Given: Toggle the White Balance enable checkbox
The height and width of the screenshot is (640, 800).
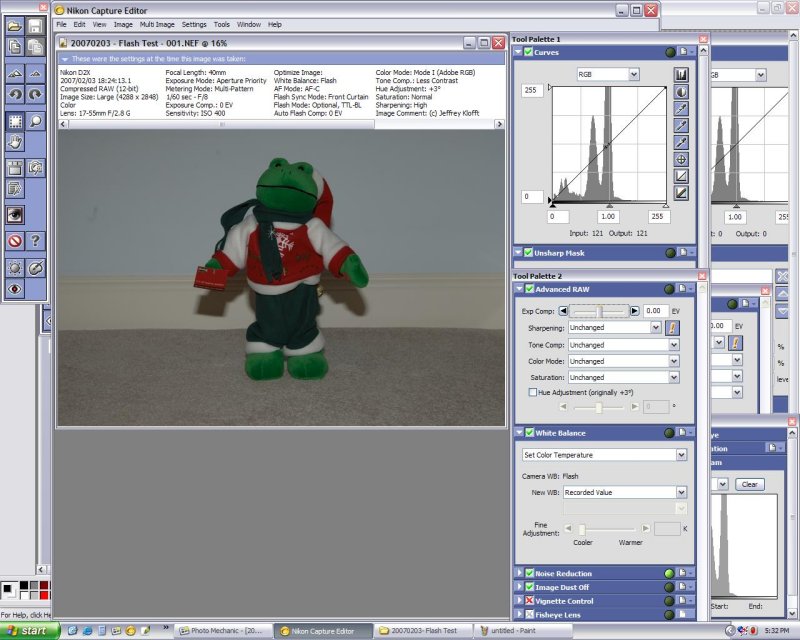Looking at the screenshot, I should [x=530, y=432].
